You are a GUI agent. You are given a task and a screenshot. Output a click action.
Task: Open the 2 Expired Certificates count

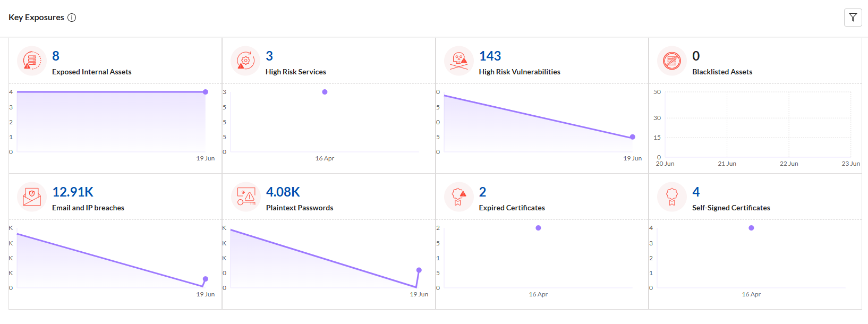[x=482, y=192]
